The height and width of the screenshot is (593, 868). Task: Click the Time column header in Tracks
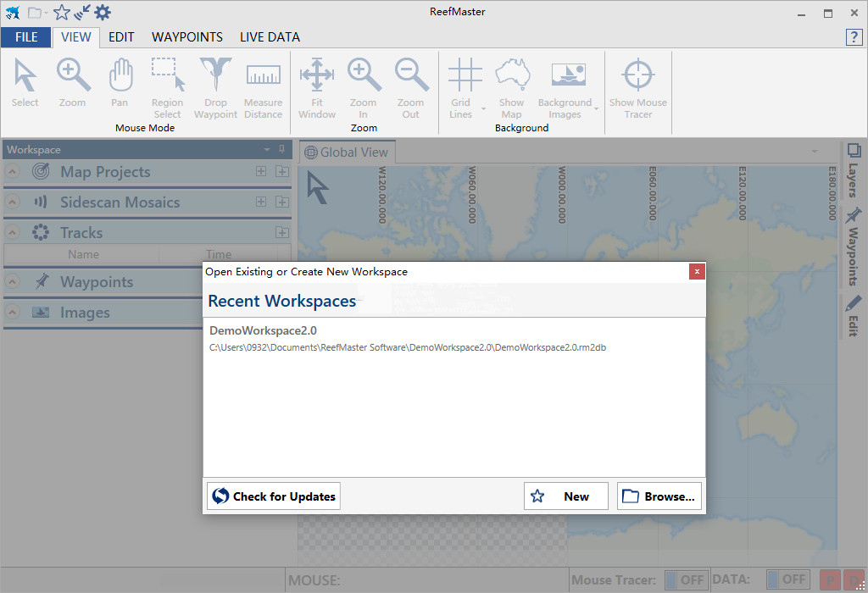219,254
